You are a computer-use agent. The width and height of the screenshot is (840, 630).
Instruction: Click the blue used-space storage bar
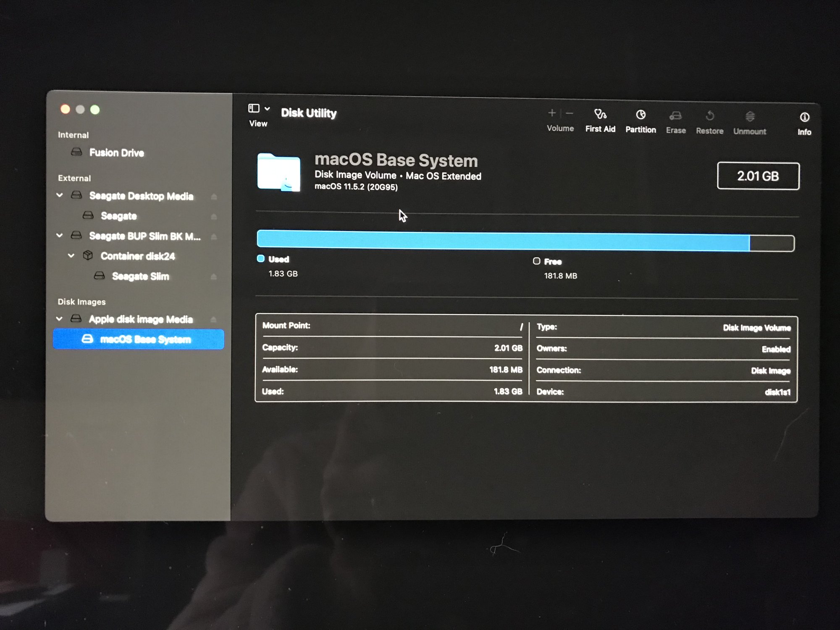coord(502,241)
